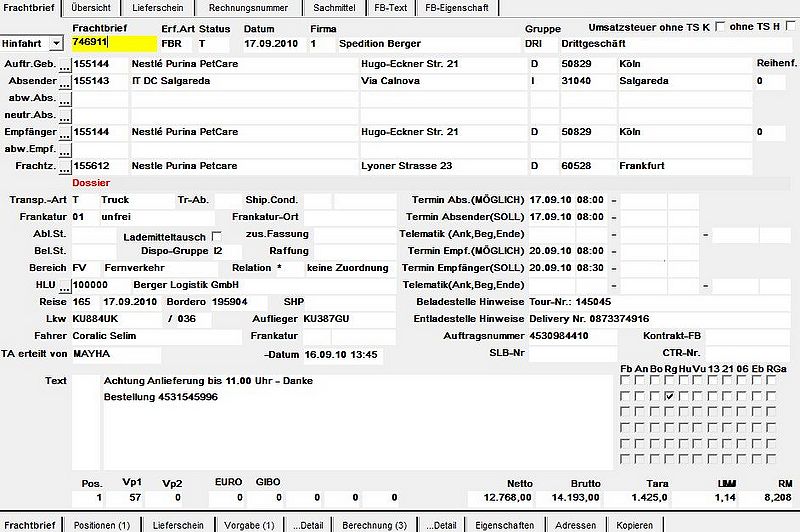Image resolution: width=800 pixels, height=532 pixels.
Task: Enable Umsatzsteuer ohne TS K checkbox
Action: click(720, 26)
